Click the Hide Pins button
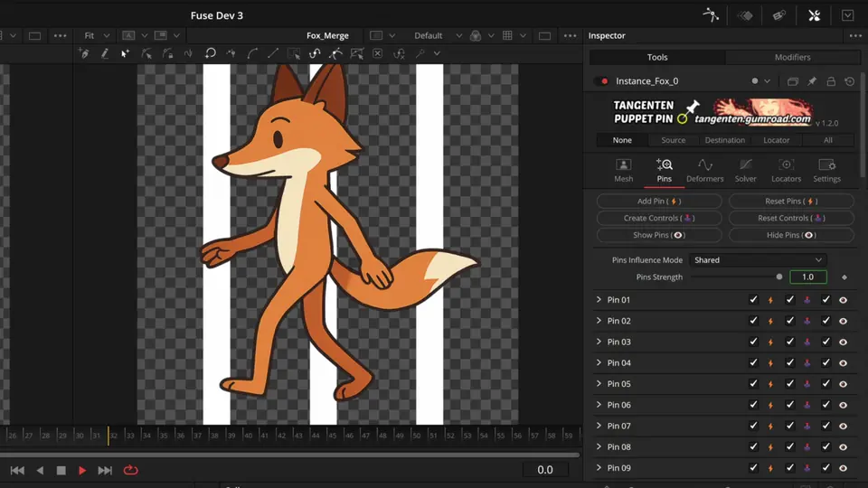The height and width of the screenshot is (488, 868). [791, 235]
